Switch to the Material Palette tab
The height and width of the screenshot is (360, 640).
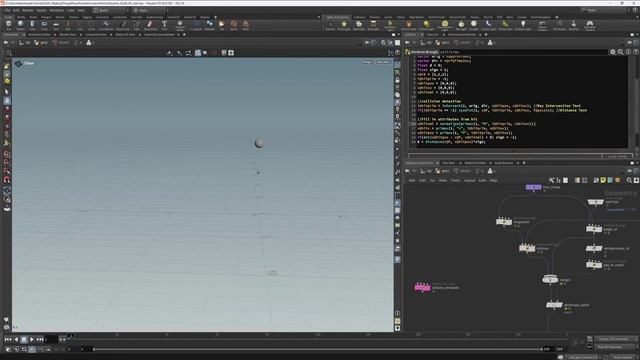pos(475,163)
